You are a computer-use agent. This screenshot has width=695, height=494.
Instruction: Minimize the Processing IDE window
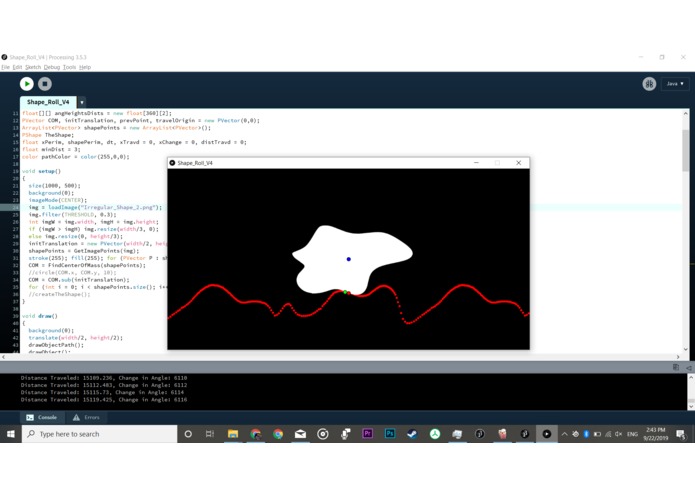[x=641, y=57]
